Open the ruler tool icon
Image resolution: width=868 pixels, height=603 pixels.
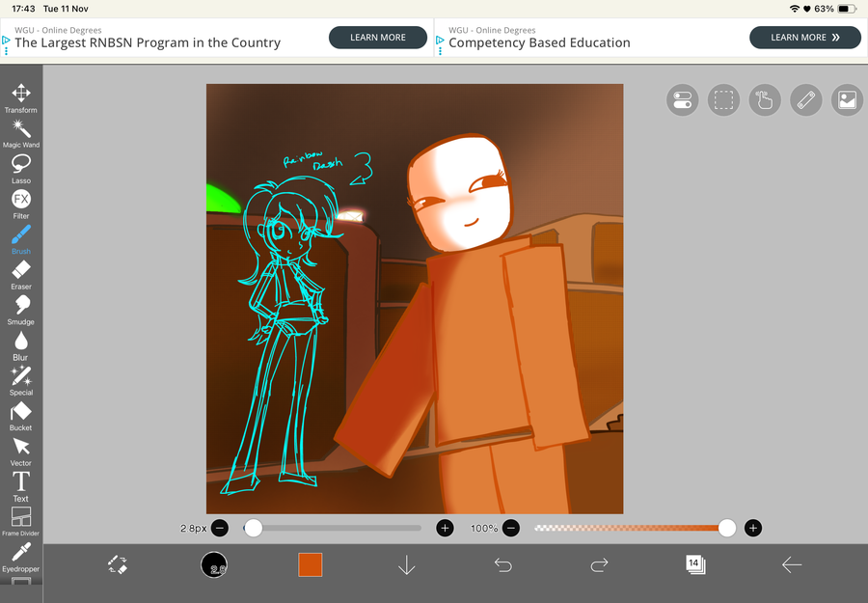806,100
